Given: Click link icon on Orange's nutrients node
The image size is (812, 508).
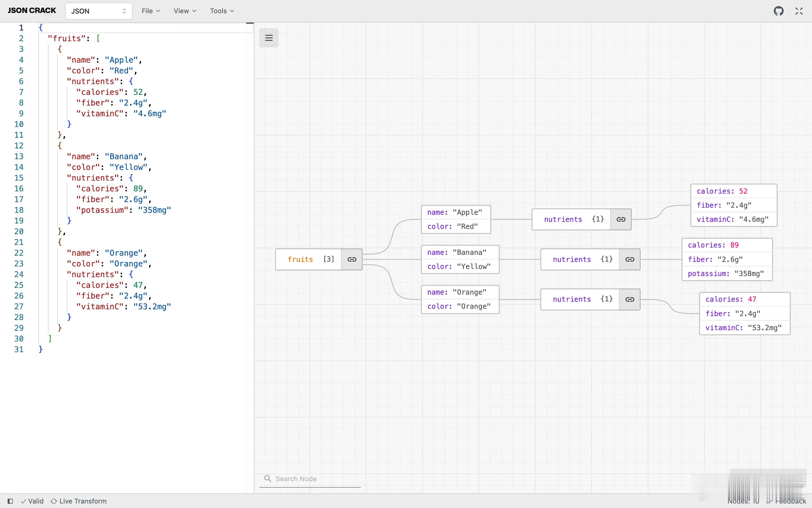Looking at the screenshot, I should [630, 299].
